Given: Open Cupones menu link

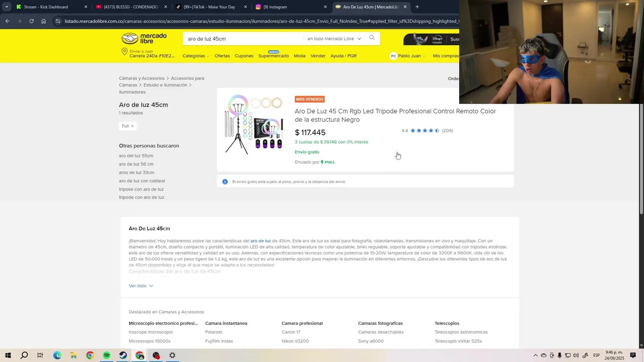Looking at the screenshot, I should tap(244, 56).
